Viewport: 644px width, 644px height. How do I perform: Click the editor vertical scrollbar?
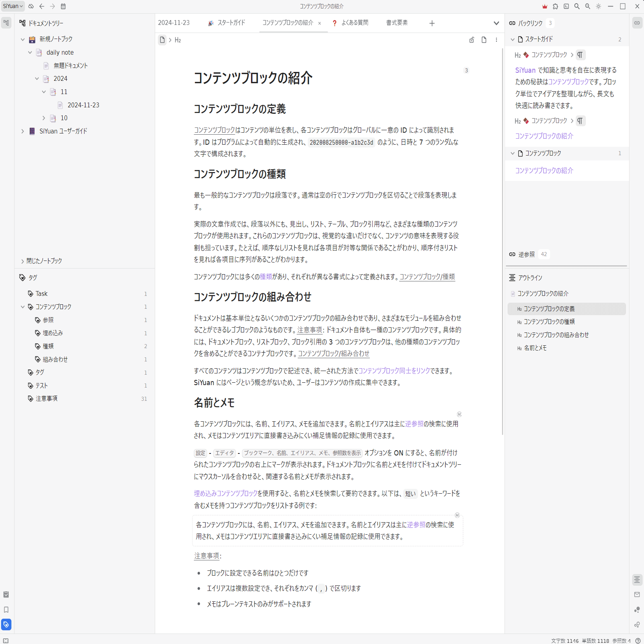pos(502,242)
